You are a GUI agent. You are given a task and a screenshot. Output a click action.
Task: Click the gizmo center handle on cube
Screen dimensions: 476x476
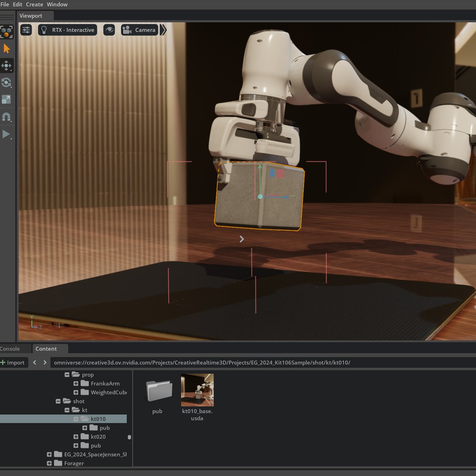(260, 197)
